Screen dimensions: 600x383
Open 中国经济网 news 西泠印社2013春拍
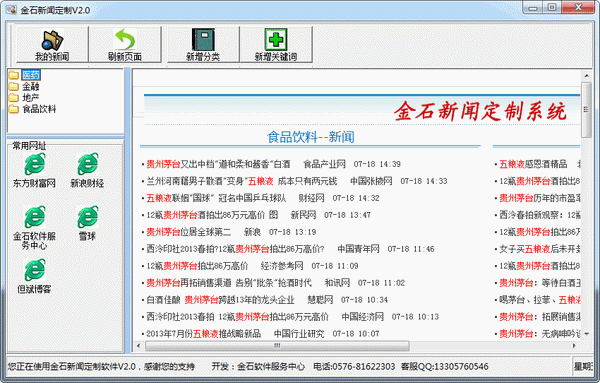[x=237, y=317]
